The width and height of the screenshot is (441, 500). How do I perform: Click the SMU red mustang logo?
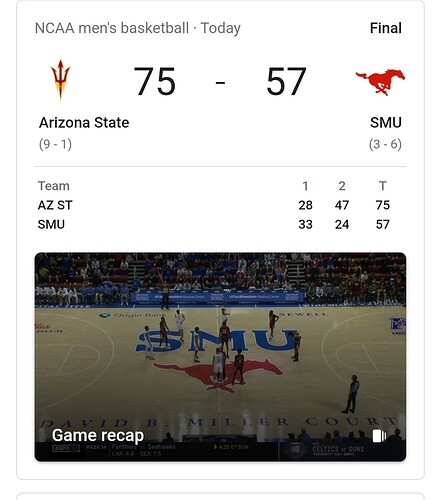(380, 82)
